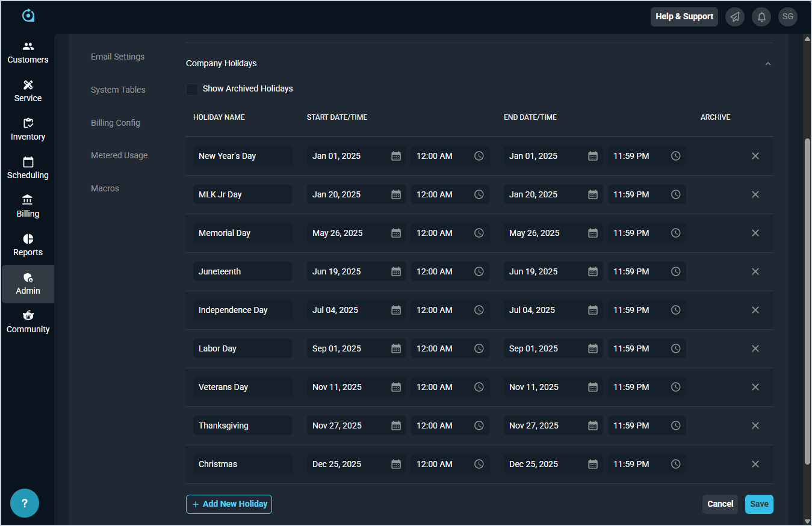Screen dimensions: 812x526
Task: Click the notifications bell icon
Action: 761,17
